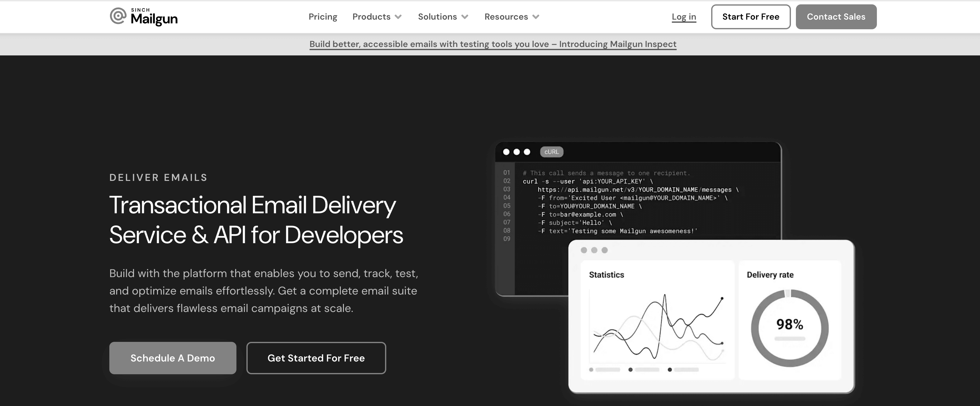This screenshot has width=980, height=406.
Task: Click the first chart legend dot
Action: pyautogui.click(x=591, y=370)
